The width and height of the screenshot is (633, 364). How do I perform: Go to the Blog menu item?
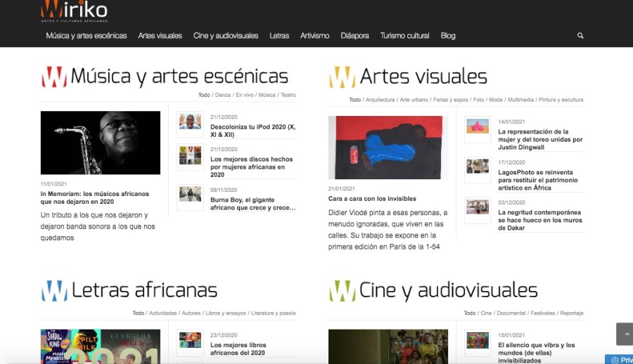448,36
